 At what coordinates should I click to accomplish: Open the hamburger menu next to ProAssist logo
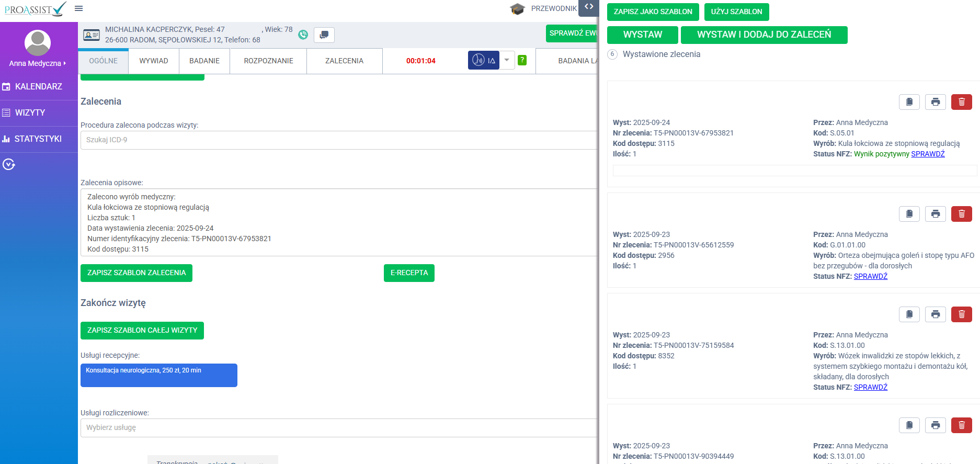click(79, 8)
